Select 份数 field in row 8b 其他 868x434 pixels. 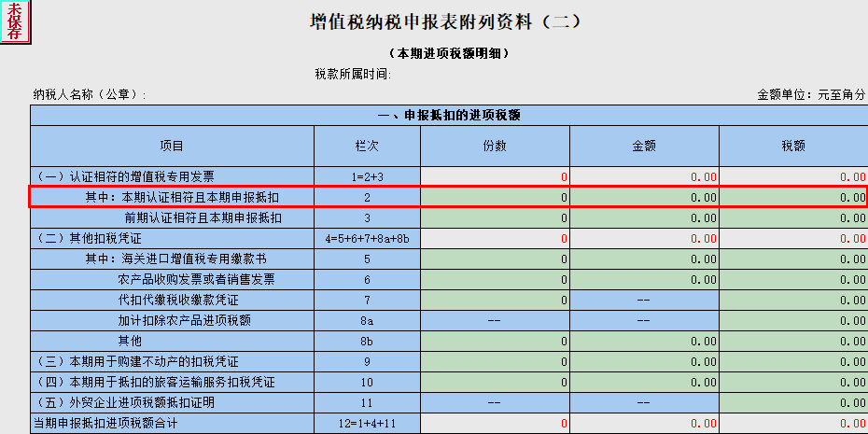click(495, 341)
